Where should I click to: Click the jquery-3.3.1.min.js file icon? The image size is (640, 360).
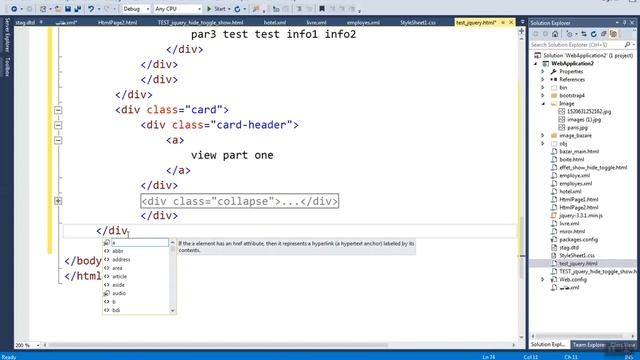[x=554, y=216]
